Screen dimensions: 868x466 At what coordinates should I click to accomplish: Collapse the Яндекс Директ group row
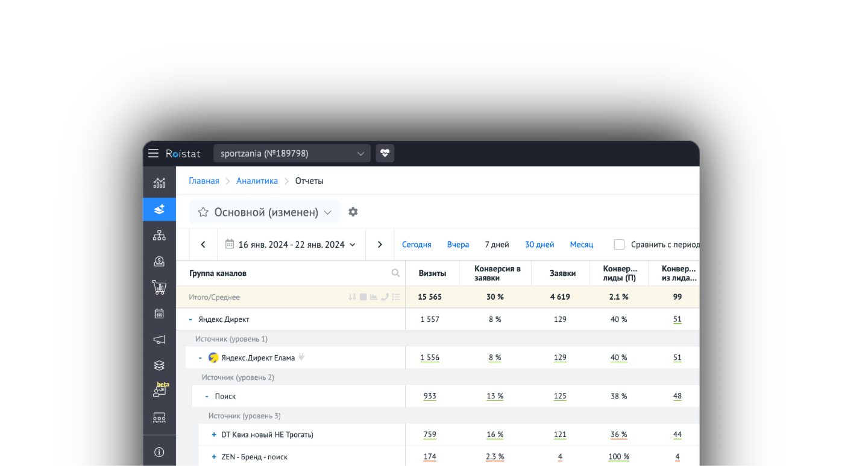(x=190, y=320)
